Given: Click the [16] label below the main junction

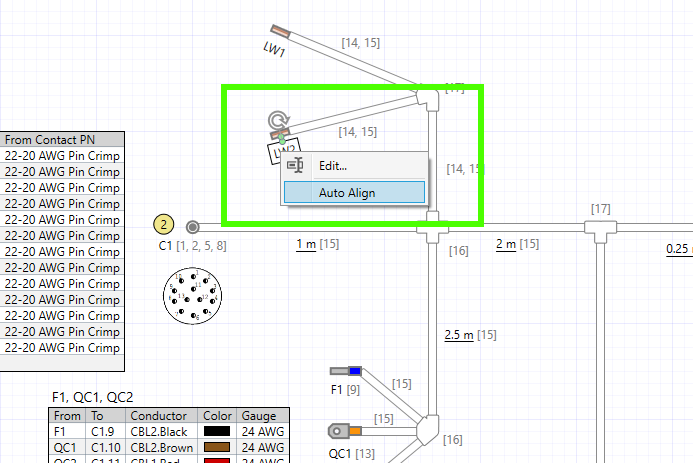Looking at the screenshot, I should tap(458, 251).
